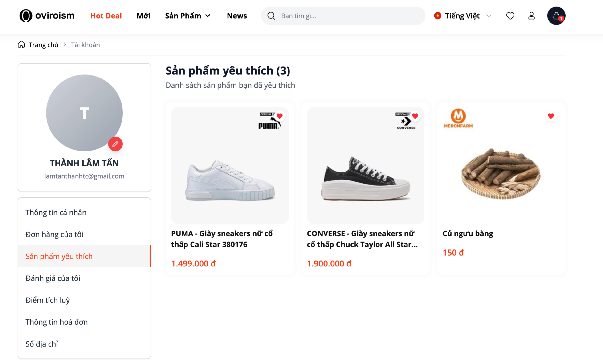The height and width of the screenshot is (364, 603).
Task: Click the user account icon in header
Action: (531, 16)
